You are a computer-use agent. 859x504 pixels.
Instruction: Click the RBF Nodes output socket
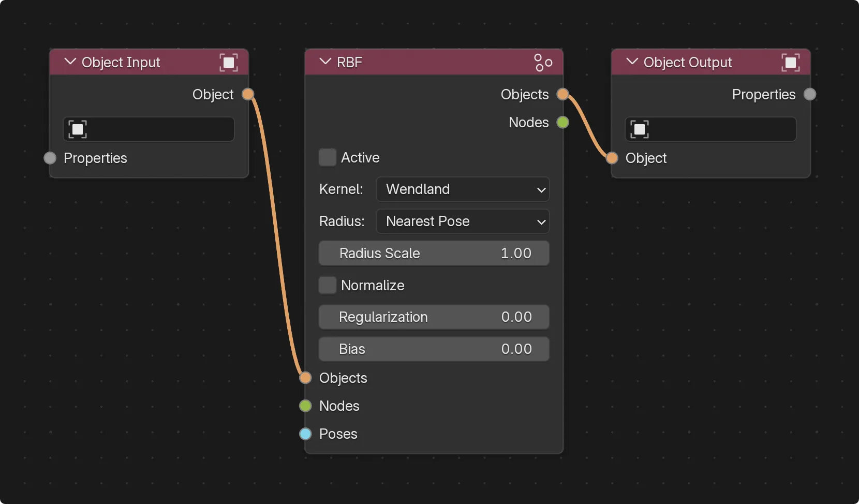562,122
